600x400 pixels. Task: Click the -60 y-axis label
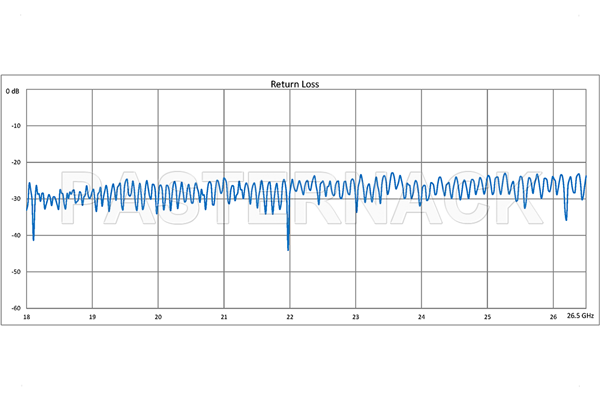coord(15,308)
